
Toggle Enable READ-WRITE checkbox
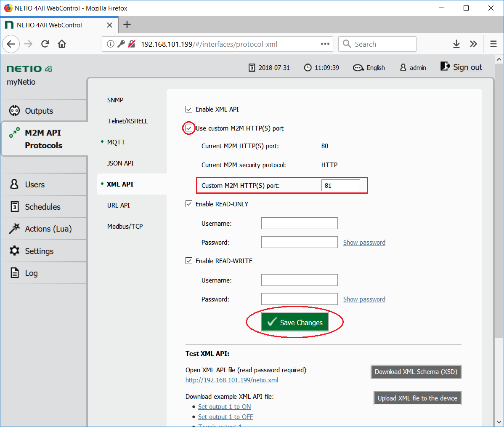pos(189,261)
